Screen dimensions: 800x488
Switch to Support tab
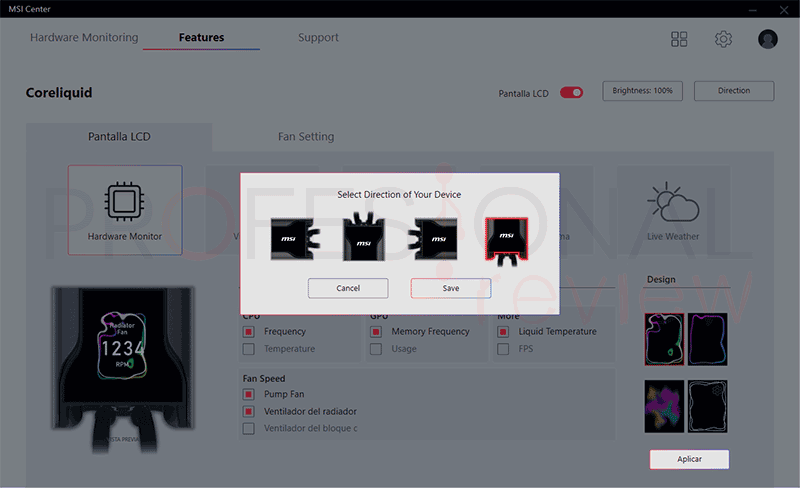(x=318, y=37)
